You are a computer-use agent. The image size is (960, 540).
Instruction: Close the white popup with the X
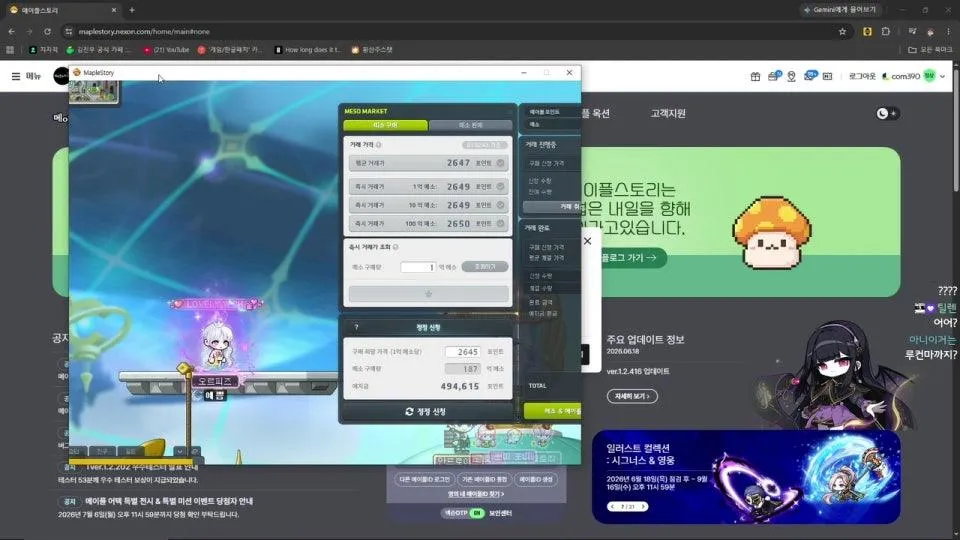[x=588, y=241]
